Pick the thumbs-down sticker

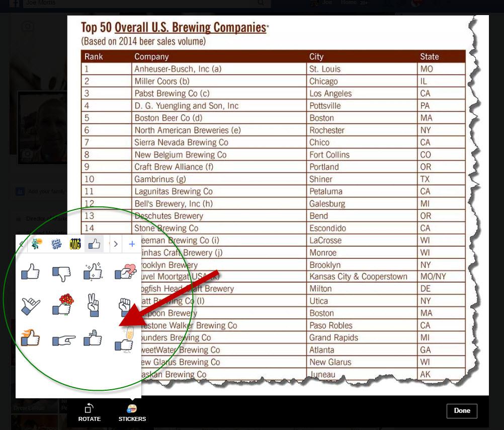[61, 273]
